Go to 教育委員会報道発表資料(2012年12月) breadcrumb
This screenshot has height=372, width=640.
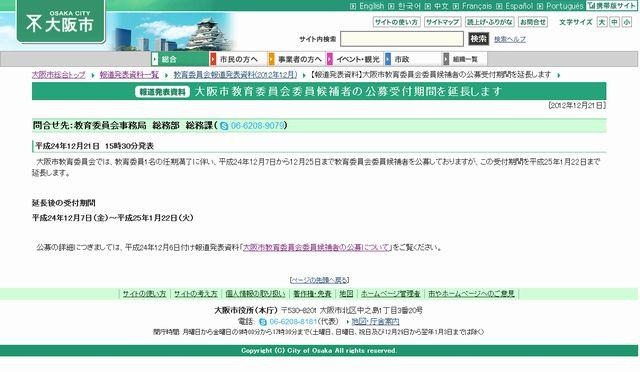tap(235, 75)
